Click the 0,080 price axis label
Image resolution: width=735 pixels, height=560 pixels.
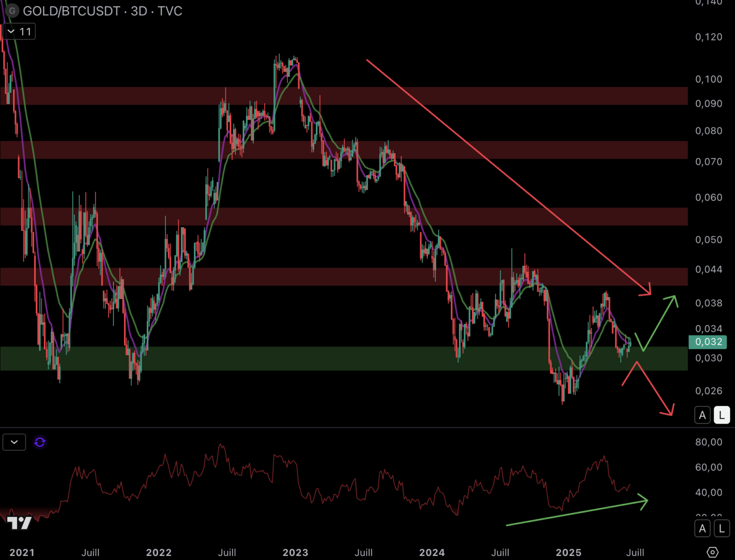(x=709, y=131)
